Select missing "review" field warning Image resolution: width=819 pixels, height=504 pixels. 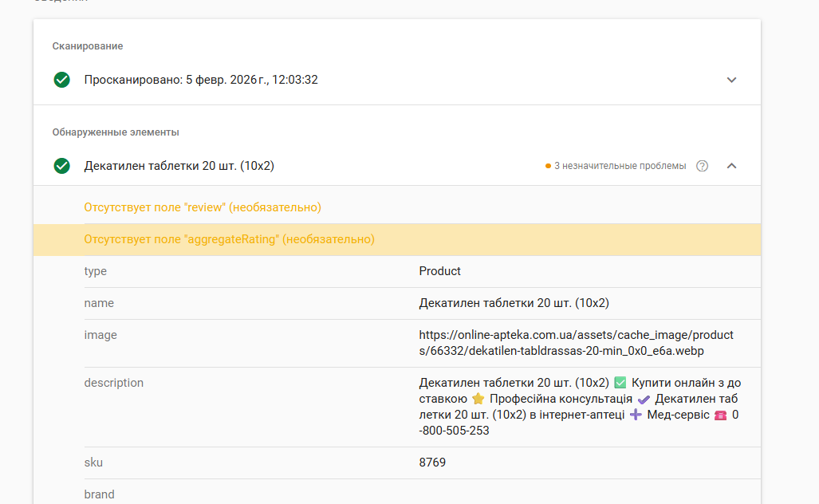203,207
